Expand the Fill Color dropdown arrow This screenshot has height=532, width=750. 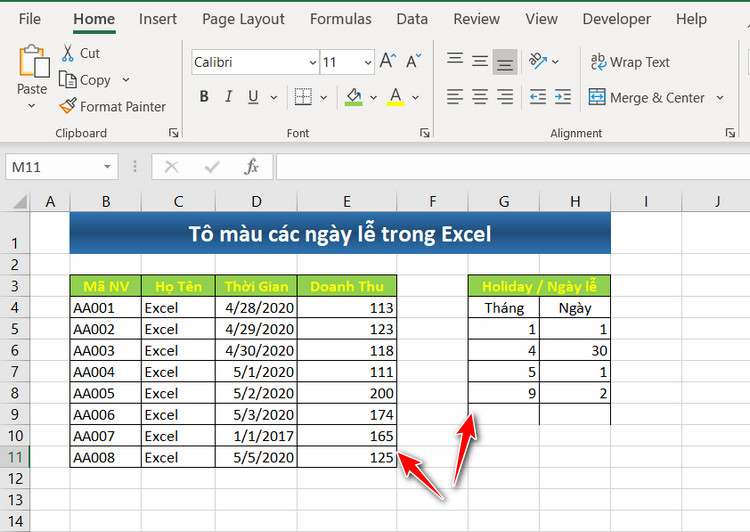(374, 97)
